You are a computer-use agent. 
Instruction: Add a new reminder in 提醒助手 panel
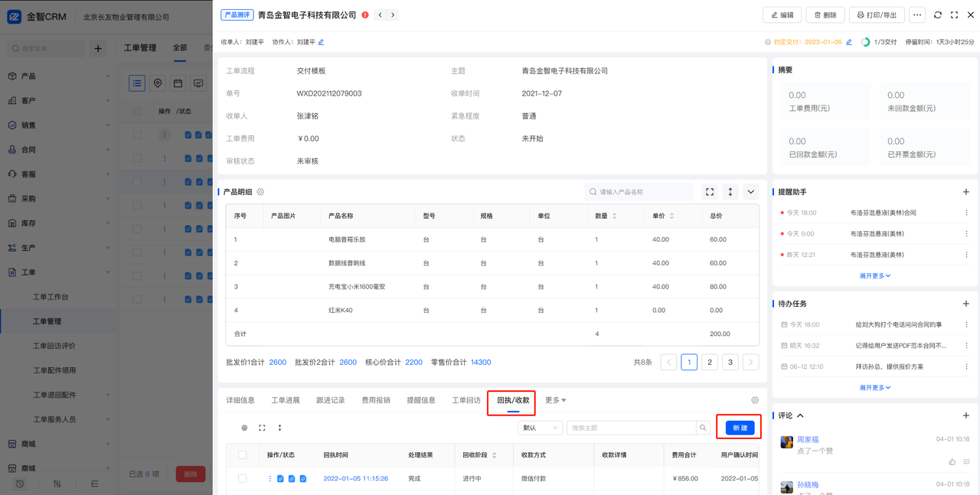[965, 192]
